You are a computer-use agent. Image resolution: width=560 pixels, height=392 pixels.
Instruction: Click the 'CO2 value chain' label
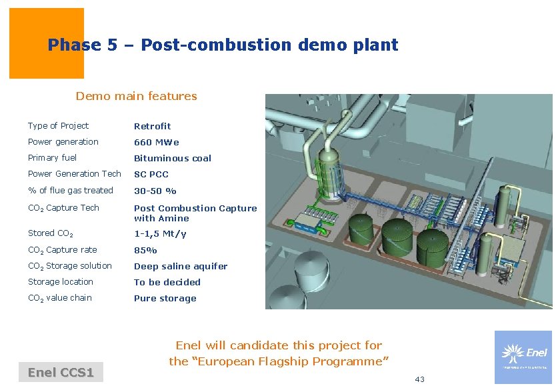click(59, 298)
